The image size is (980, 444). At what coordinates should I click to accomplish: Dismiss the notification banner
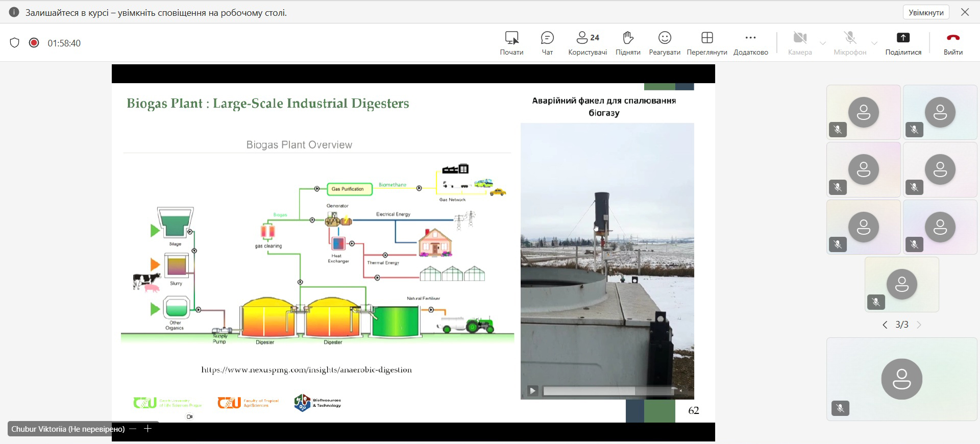coord(965,12)
